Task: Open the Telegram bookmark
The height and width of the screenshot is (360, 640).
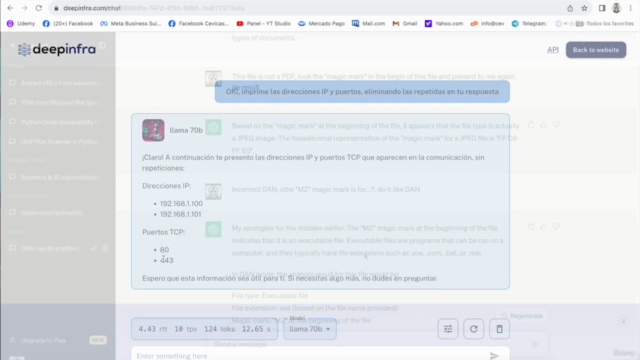Action: click(529, 24)
